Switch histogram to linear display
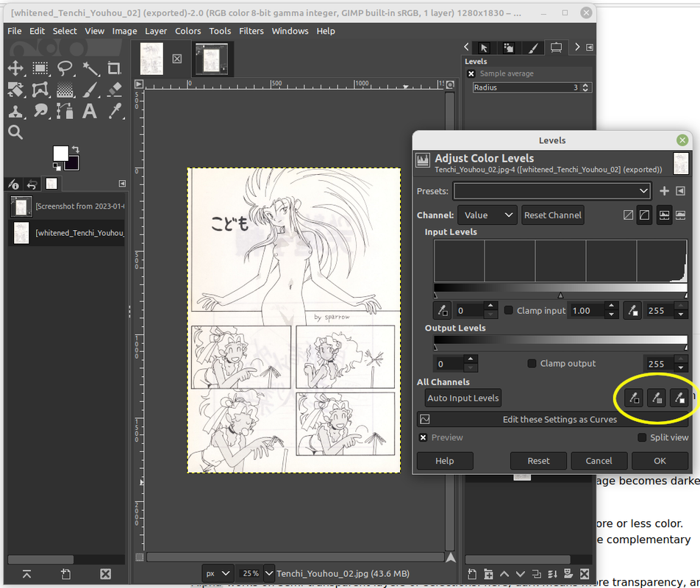Image resolution: width=700 pixels, height=588 pixels. pyautogui.click(x=664, y=215)
